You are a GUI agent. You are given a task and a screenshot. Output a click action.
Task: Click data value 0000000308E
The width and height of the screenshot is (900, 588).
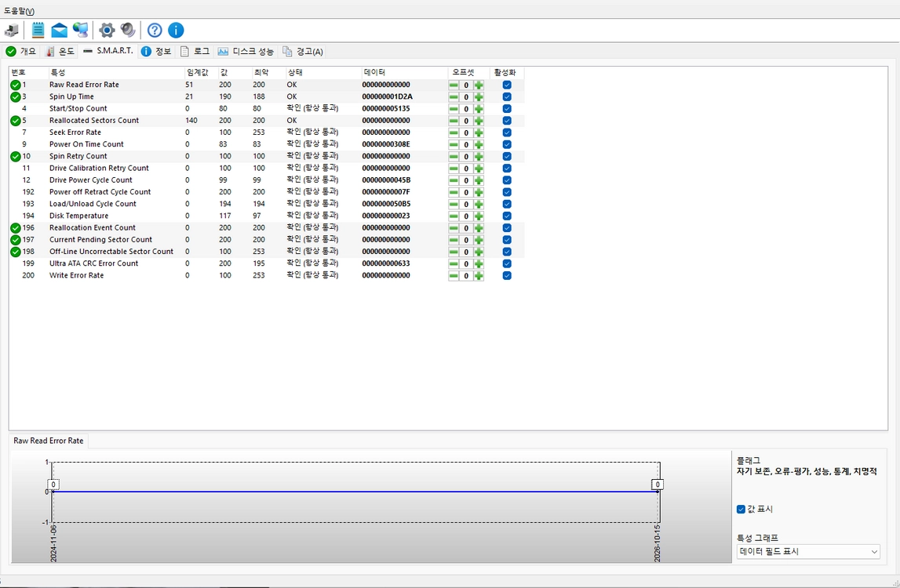coord(386,144)
